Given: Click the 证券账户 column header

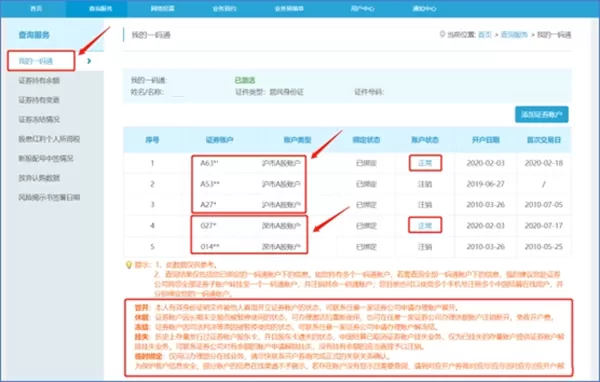Looking at the screenshot, I should pos(219,140).
